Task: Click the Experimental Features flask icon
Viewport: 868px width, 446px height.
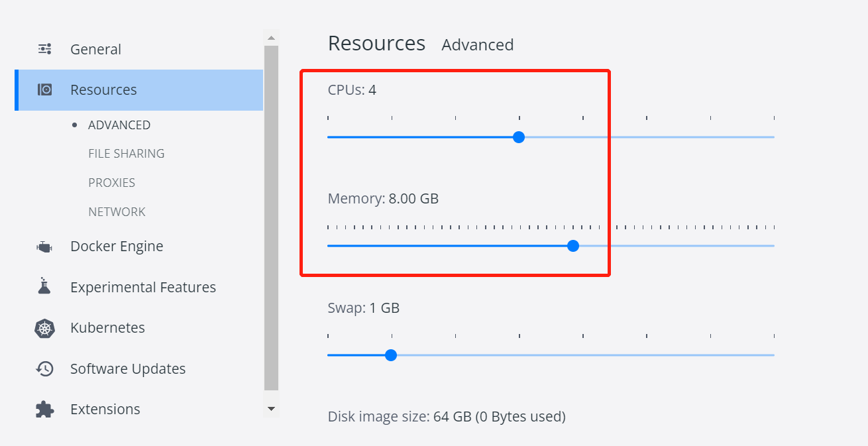Action: click(x=44, y=287)
